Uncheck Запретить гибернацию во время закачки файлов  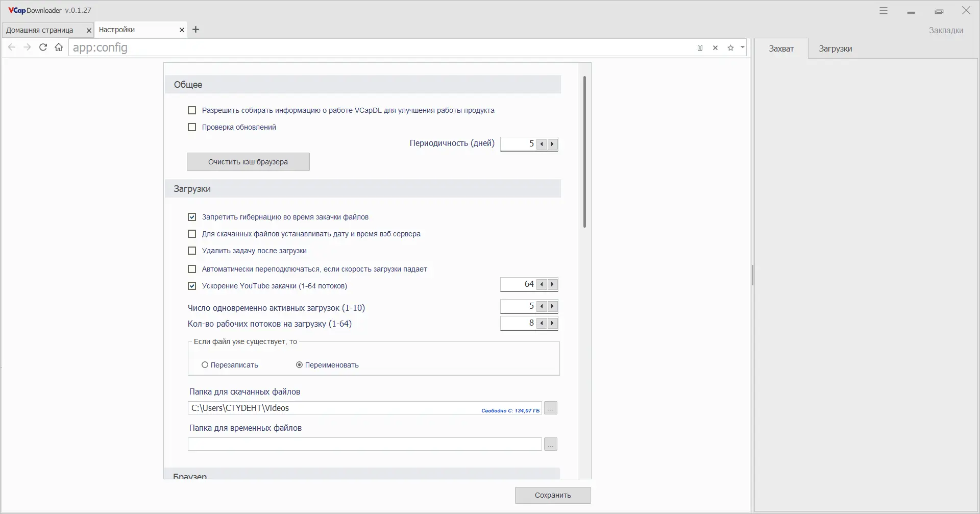(192, 217)
